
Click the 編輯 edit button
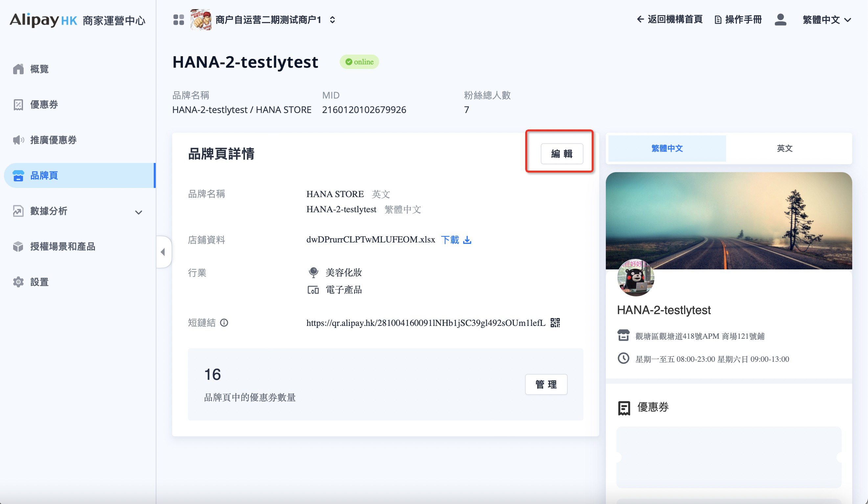pos(561,154)
